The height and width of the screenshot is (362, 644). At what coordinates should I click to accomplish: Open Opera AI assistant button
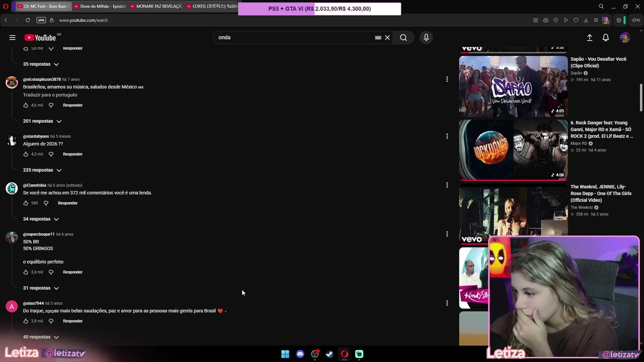tap(635, 20)
